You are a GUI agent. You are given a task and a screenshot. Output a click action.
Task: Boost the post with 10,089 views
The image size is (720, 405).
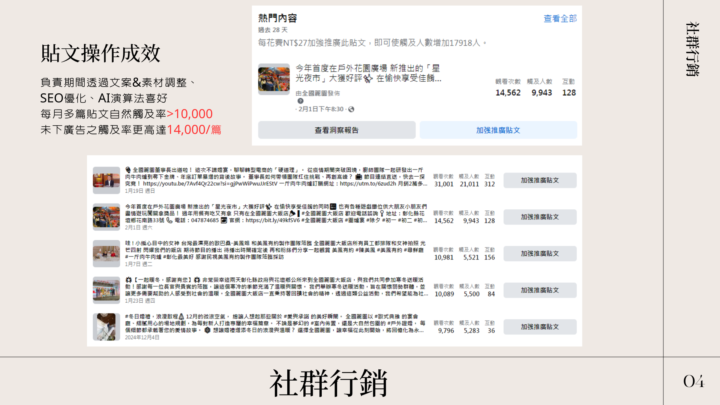(x=539, y=289)
